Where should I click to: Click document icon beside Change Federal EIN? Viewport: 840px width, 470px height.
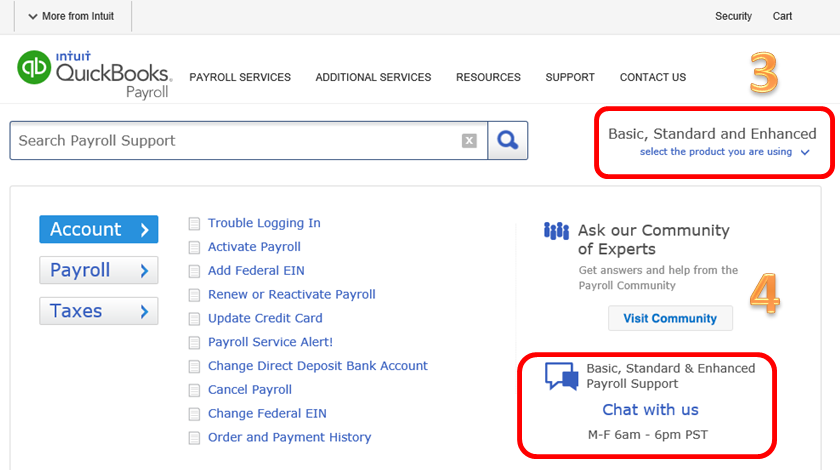[x=194, y=414]
